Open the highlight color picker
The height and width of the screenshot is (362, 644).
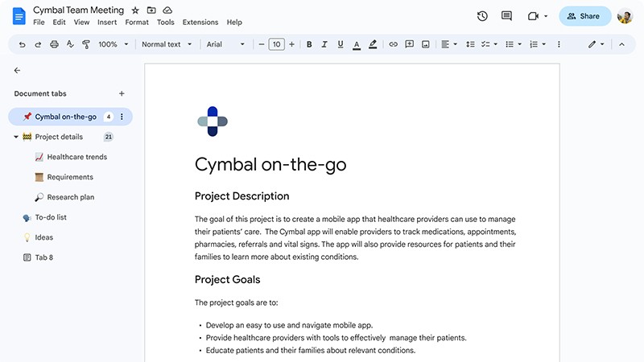pos(374,44)
